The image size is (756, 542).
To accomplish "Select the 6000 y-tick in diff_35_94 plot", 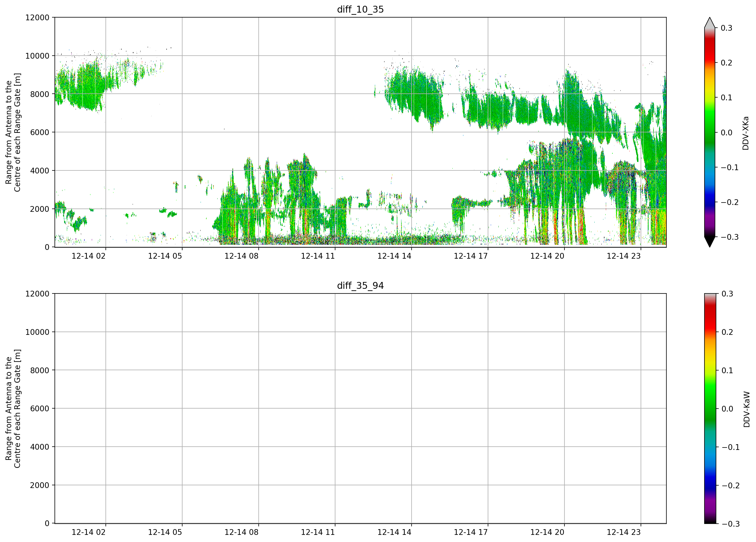I will pyautogui.click(x=40, y=409).
